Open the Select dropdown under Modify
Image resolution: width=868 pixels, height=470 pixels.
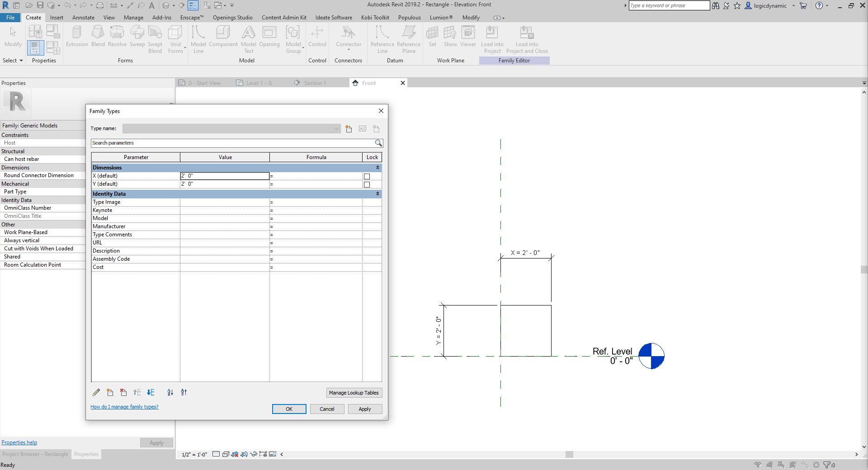[13, 61]
